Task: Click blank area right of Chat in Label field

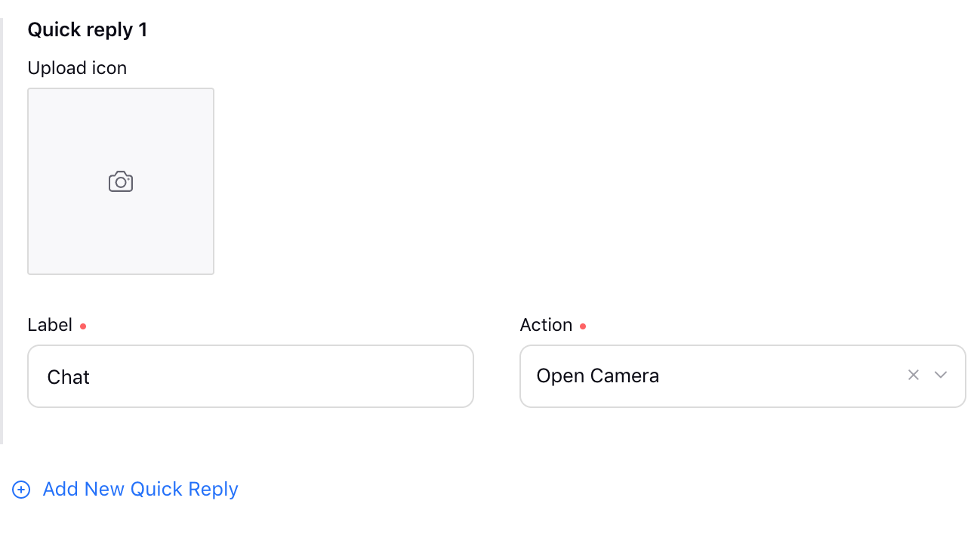Action: 279,376
